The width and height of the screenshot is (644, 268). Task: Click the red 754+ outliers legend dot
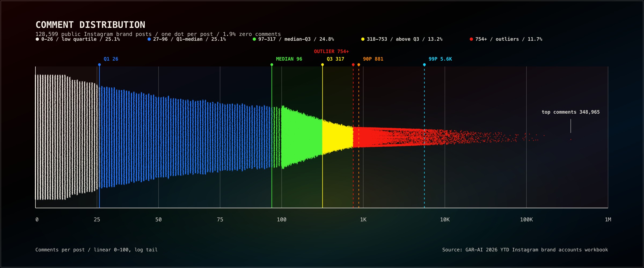click(471, 39)
